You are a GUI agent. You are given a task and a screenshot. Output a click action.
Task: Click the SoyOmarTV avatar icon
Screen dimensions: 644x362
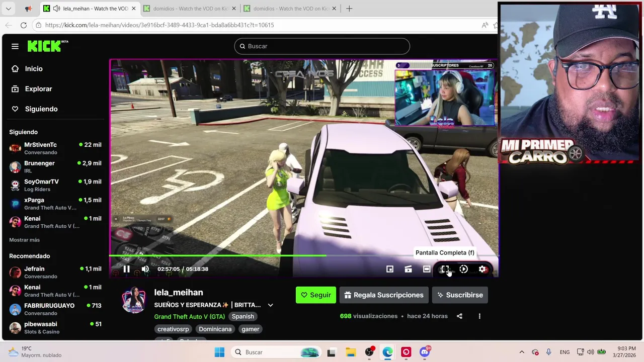point(15,185)
